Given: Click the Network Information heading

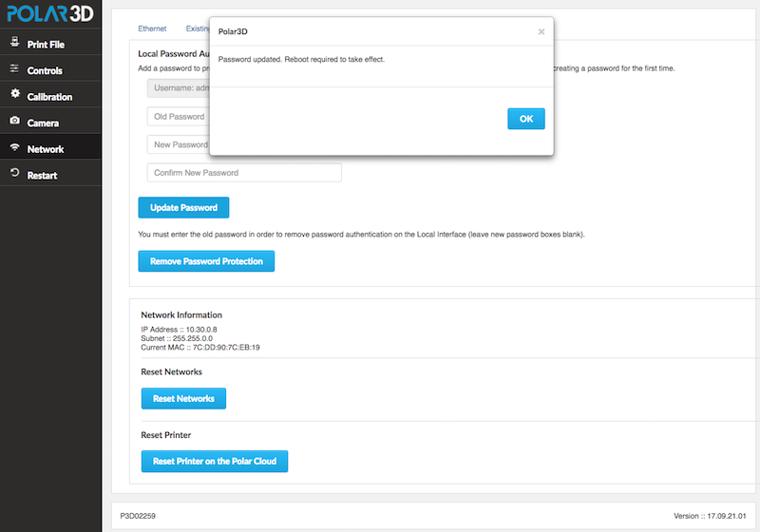Looking at the screenshot, I should click(181, 315).
